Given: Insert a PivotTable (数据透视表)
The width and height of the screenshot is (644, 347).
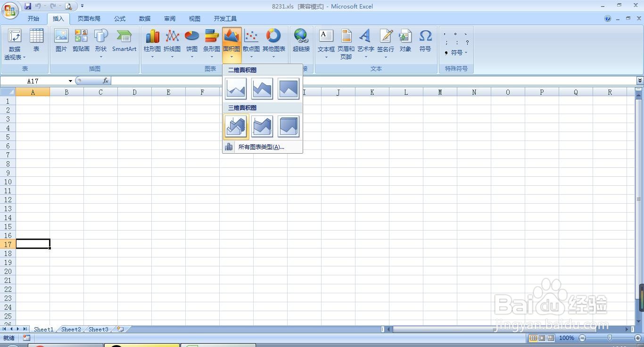Looking at the screenshot, I should click(15, 44).
